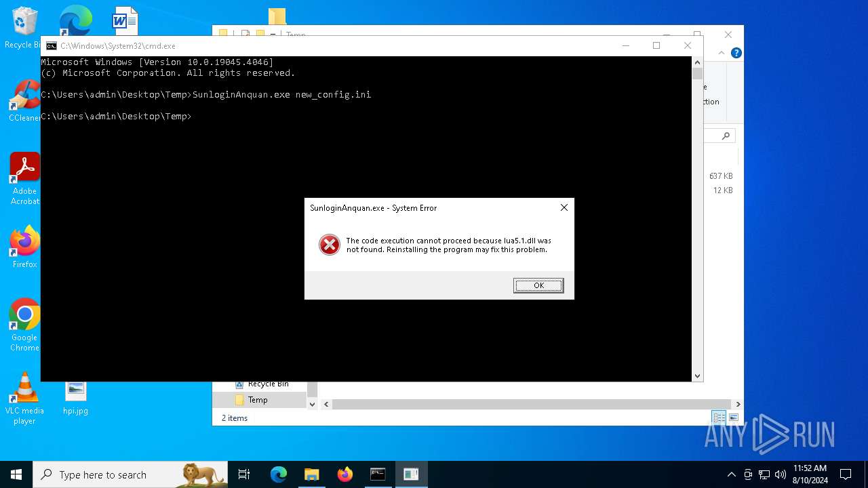The height and width of the screenshot is (488, 868).
Task: Switch Explorer to details view icon
Action: [x=718, y=418]
